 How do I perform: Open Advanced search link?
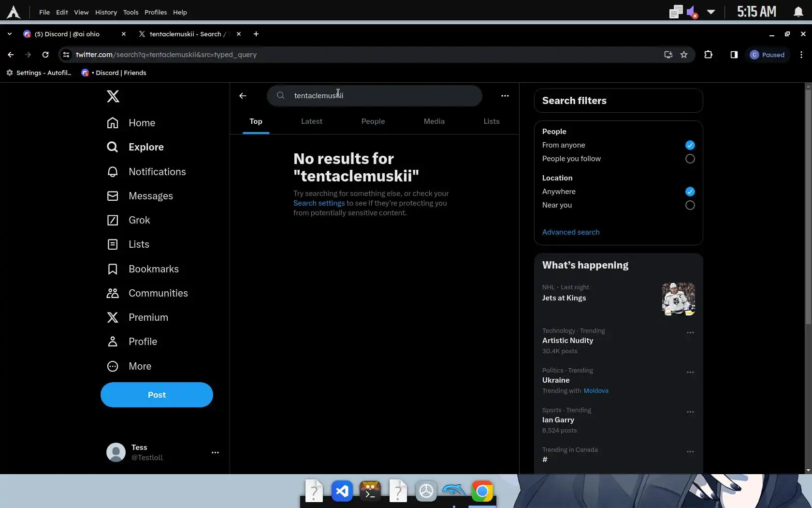pyautogui.click(x=571, y=232)
